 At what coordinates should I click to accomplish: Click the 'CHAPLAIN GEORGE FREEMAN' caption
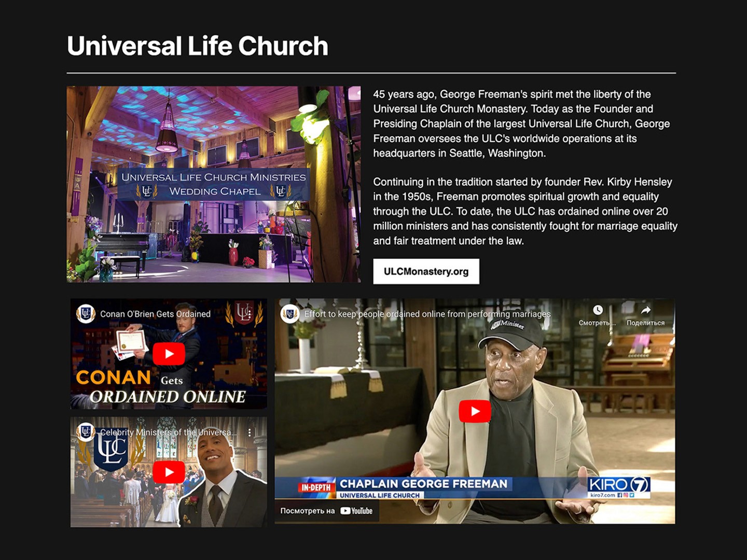pos(423,484)
